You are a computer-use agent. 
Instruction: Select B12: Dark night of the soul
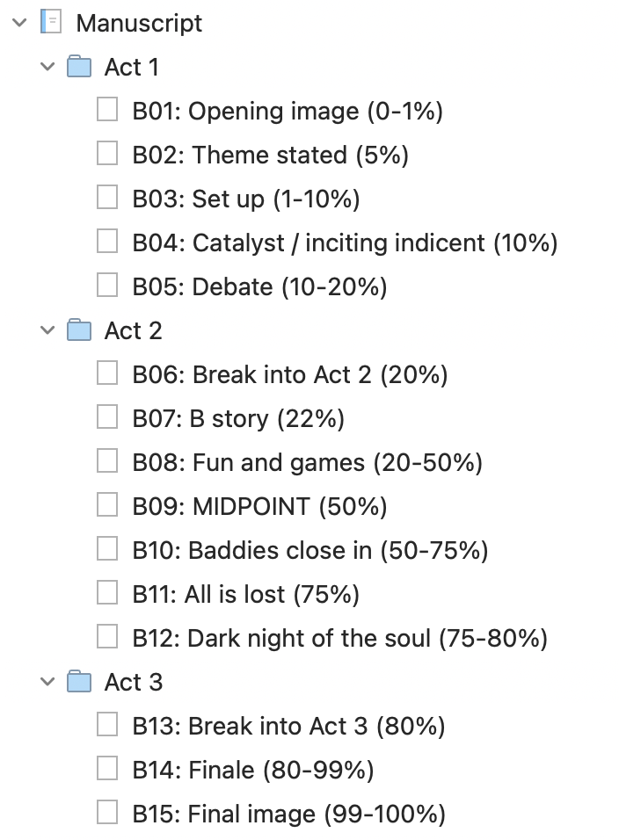pos(339,638)
